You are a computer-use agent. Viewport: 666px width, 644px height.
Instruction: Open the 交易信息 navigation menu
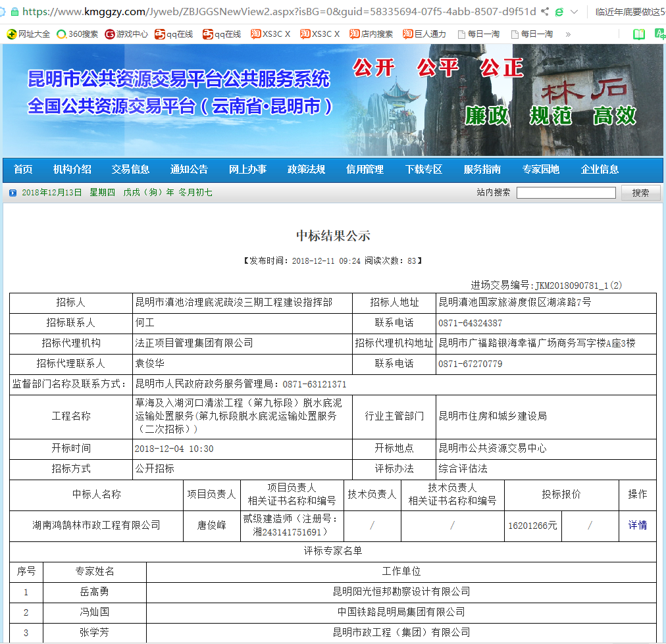[x=130, y=170]
